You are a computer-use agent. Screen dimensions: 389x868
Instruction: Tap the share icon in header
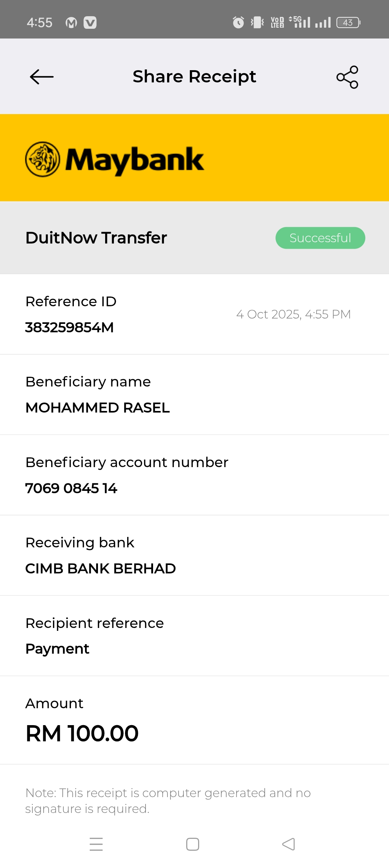[x=347, y=77]
